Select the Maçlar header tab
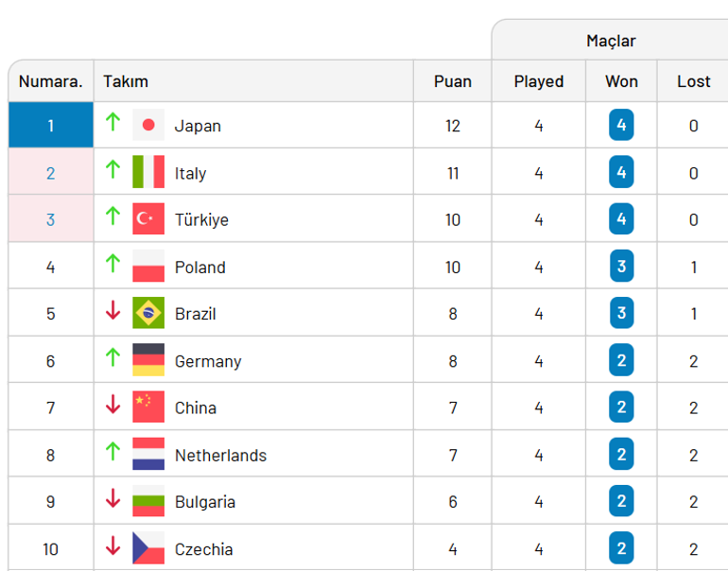Screen dimensions: 728x571 tap(611, 41)
